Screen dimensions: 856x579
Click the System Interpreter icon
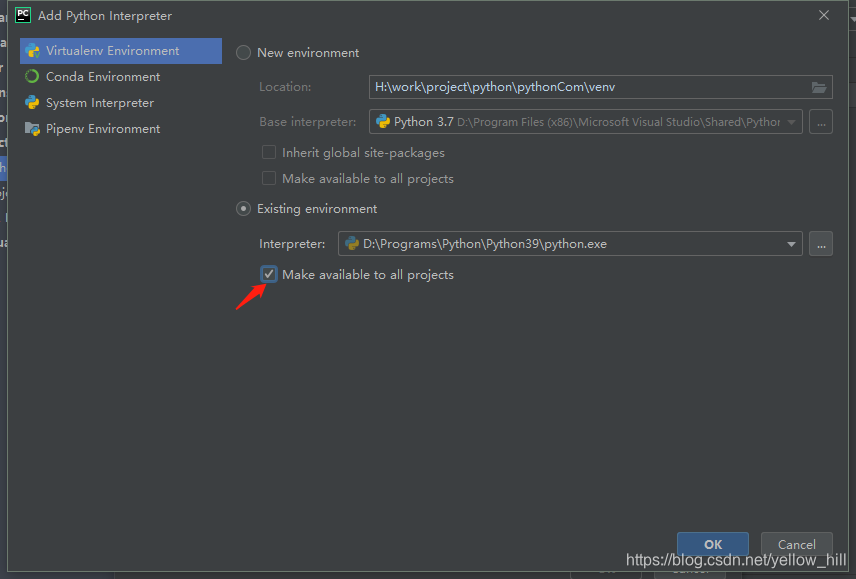click(30, 102)
